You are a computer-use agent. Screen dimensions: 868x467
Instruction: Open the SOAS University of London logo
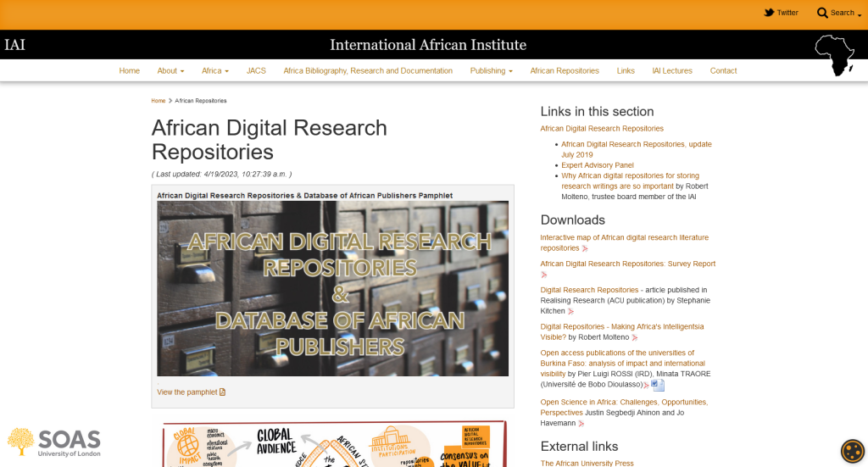coord(53,442)
